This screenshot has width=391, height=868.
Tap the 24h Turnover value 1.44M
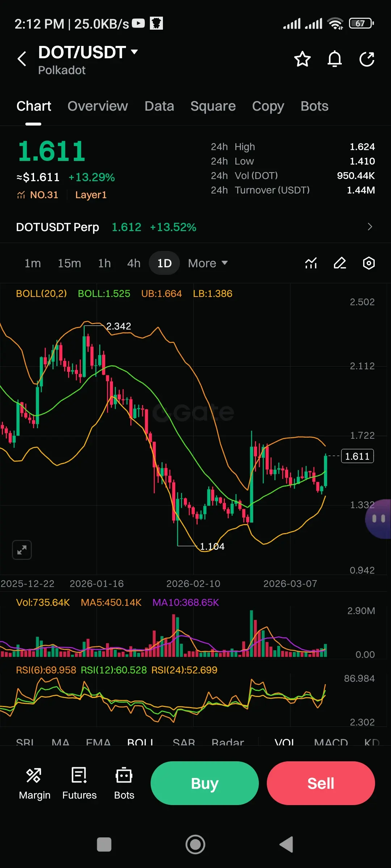point(361,190)
